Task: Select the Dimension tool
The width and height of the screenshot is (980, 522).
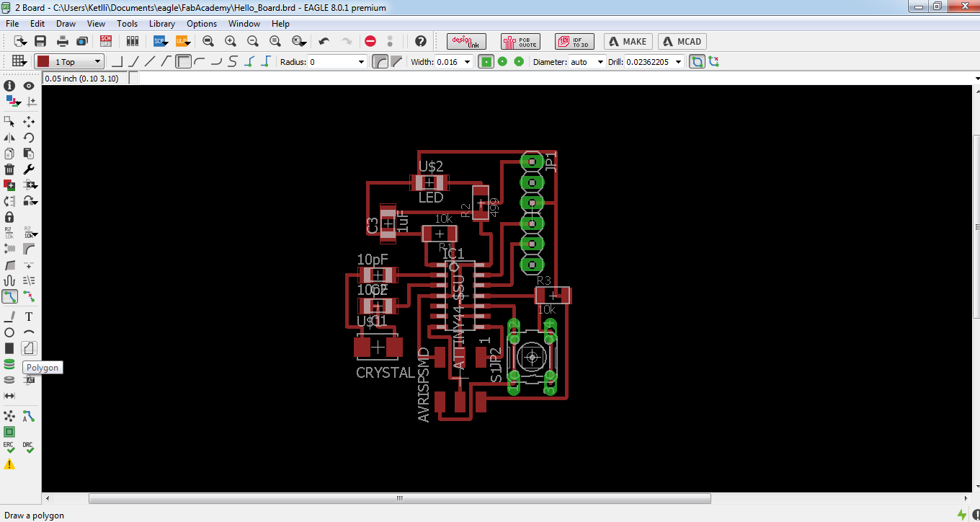Action: [x=9, y=396]
